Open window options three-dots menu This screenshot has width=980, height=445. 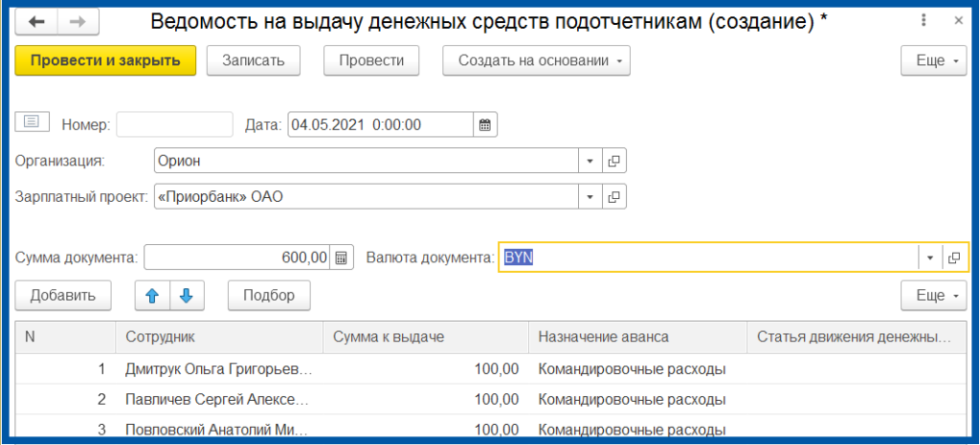coord(924,20)
